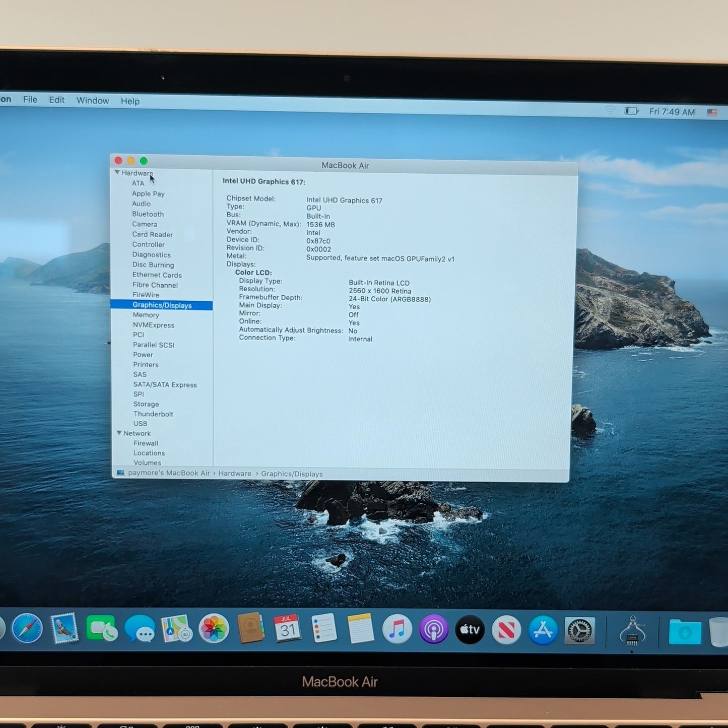This screenshot has height=728, width=728.
Task: Launch Maps from the Dock
Action: coord(176,628)
